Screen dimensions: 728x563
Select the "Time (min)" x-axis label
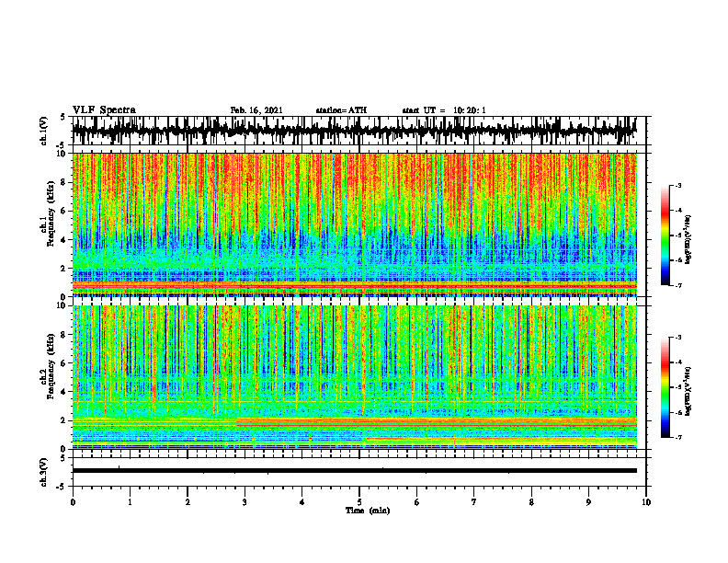coord(368,511)
